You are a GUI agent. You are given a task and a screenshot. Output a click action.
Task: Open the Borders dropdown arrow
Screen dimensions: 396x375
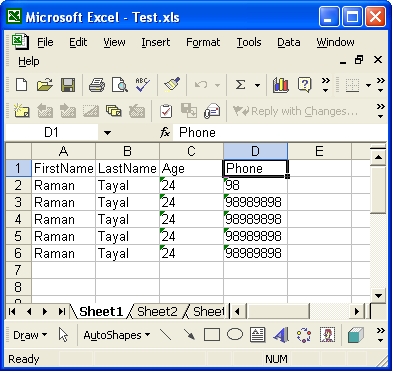[x=368, y=85]
